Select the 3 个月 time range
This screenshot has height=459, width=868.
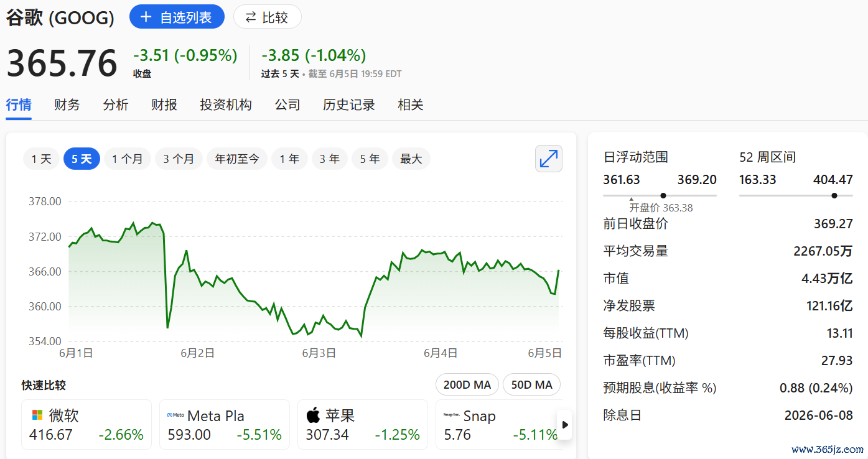click(179, 159)
